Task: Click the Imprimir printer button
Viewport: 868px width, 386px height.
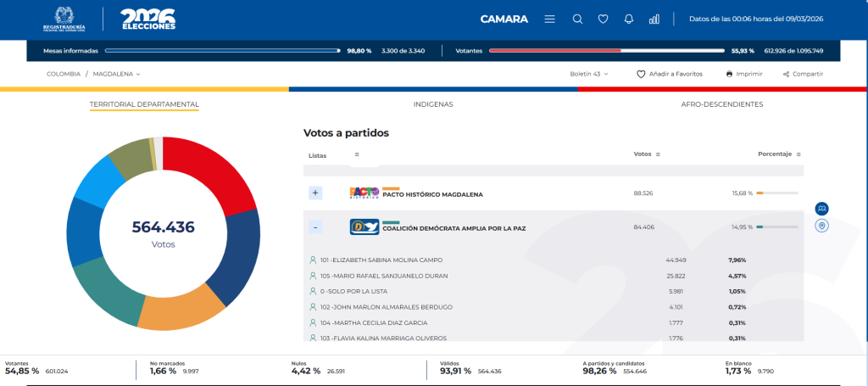Action: pyautogui.click(x=744, y=74)
